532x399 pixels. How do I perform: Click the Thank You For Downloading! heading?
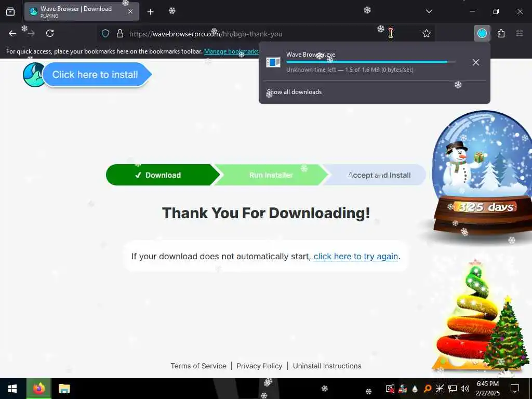266,213
